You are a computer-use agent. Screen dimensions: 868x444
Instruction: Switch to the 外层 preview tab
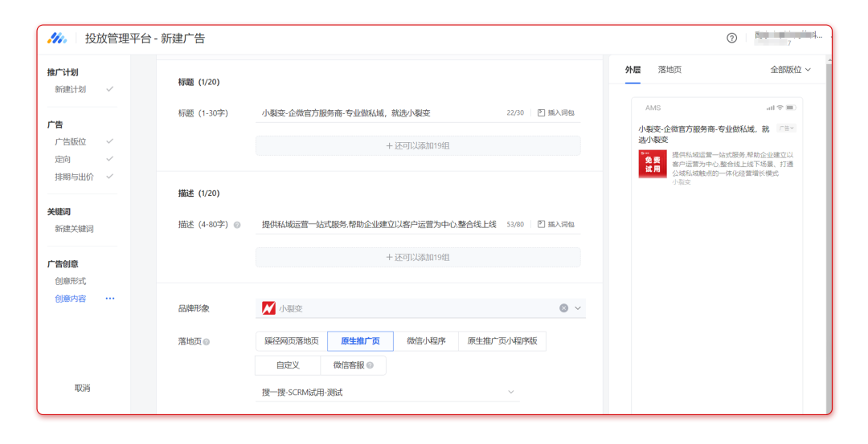point(633,70)
